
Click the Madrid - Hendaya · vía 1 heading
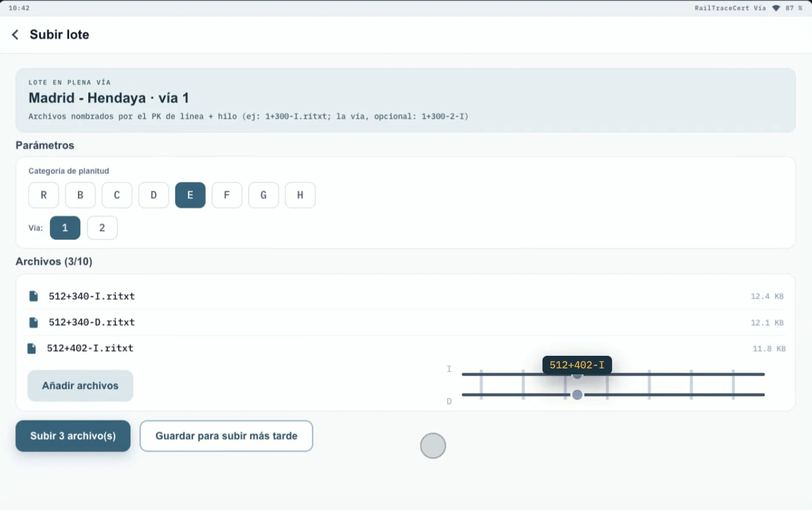(109, 98)
